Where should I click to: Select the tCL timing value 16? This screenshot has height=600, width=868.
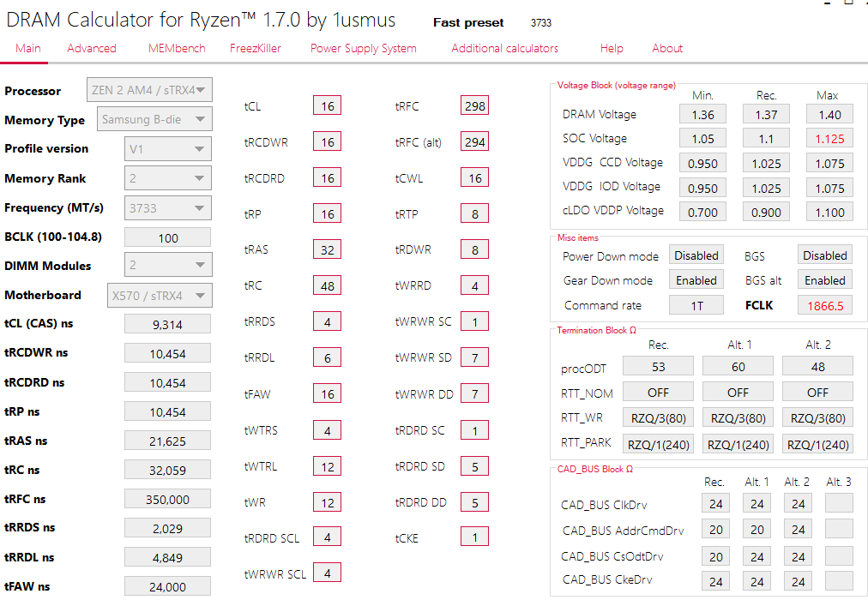327,105
